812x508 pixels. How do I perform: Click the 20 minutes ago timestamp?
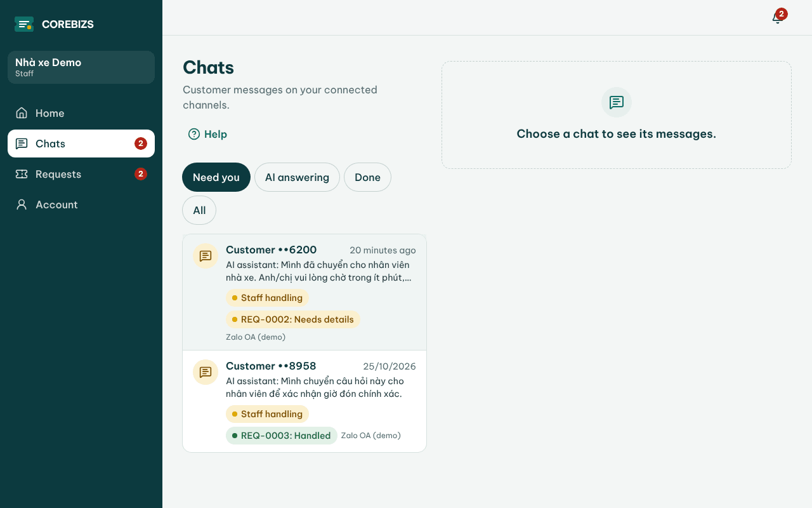383,250
